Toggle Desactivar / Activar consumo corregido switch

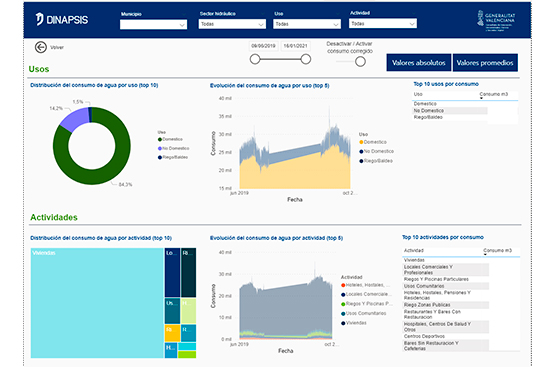(x=360, y=62)
